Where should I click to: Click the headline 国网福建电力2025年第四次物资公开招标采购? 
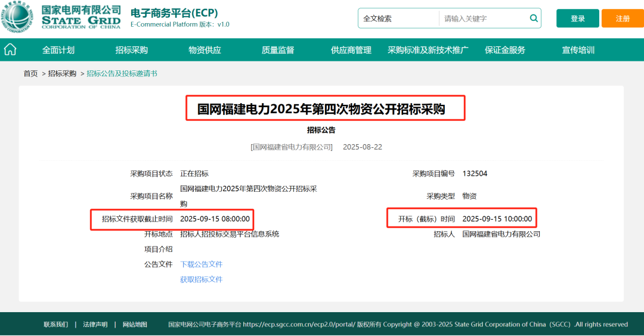tap(321, 108)
